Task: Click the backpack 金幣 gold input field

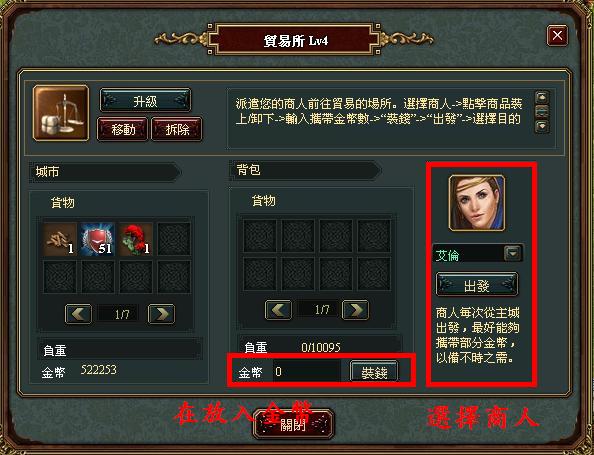Action: coord(307,372)
